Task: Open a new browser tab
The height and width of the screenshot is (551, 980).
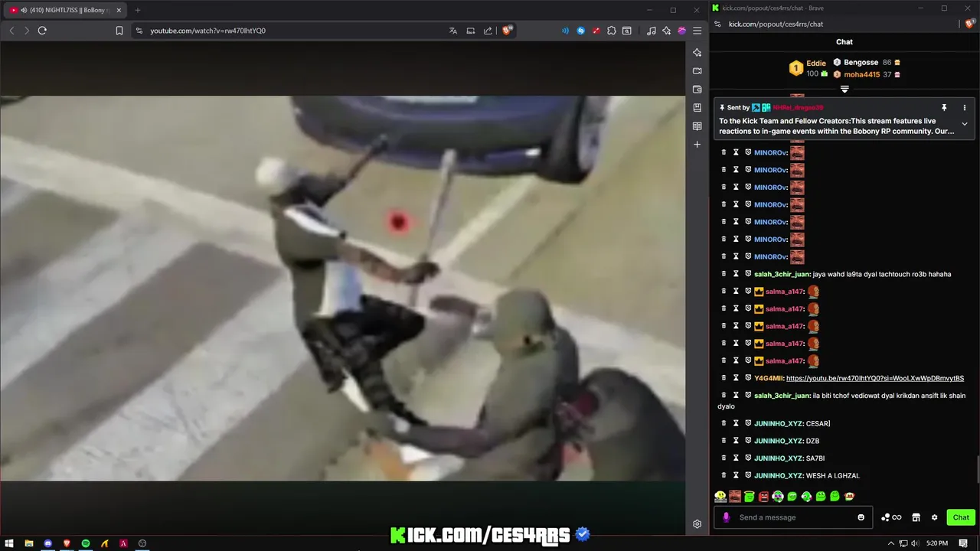Action: (x=138, y=10)
